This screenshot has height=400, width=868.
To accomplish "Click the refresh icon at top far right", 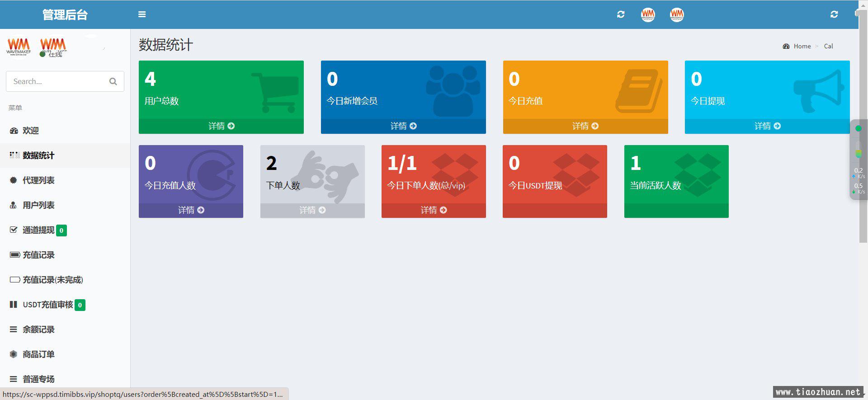I will [834, 14].
